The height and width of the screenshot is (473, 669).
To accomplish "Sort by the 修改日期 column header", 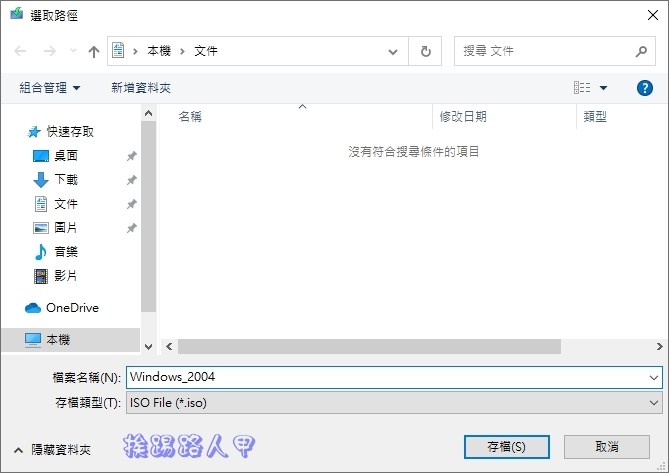I will [463, 116].
